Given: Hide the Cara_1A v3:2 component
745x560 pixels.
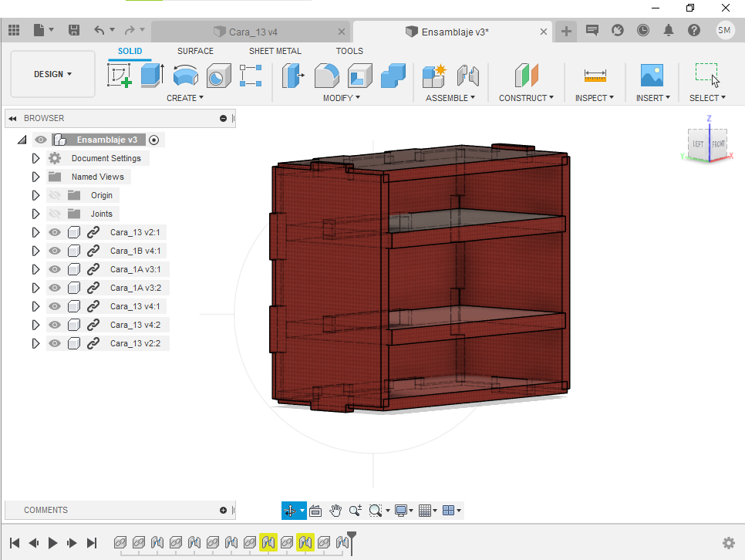Looking at the screenshot, I should pyautogui.click(x=55, y=288).
